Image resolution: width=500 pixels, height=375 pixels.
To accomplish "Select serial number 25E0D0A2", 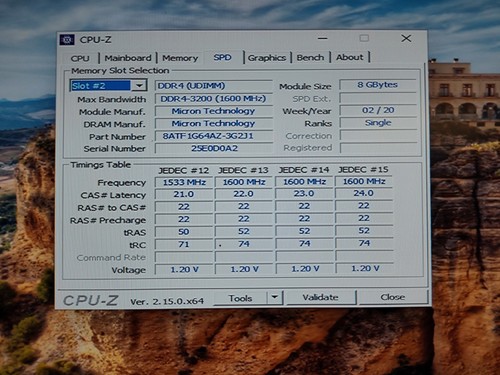I will [214, 148].
